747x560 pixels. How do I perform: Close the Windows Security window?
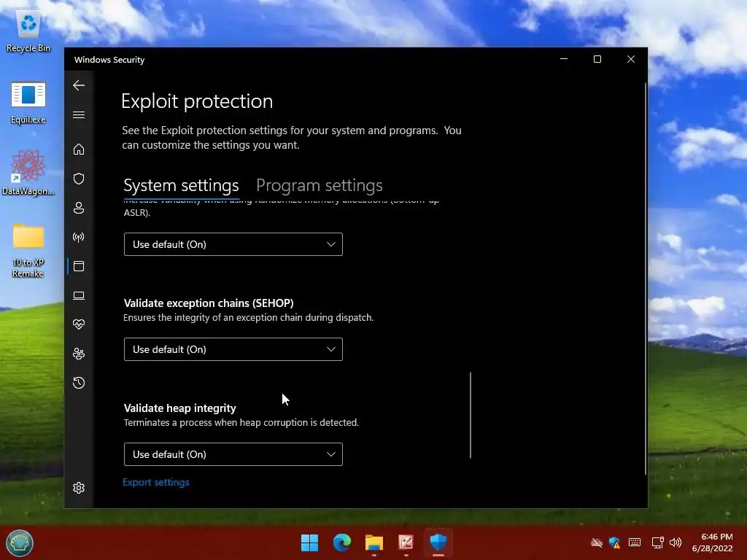pos(631,59)
